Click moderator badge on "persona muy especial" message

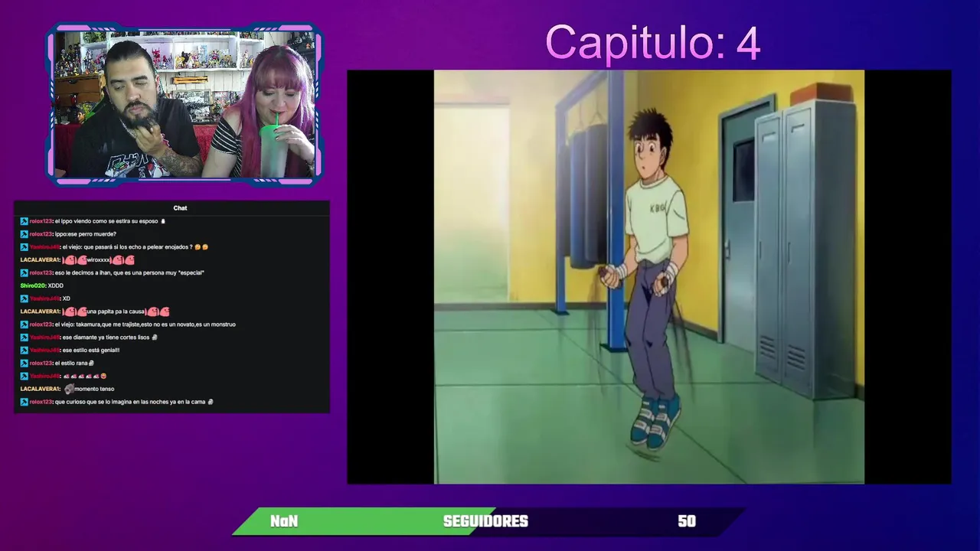[x=24, y=273]
